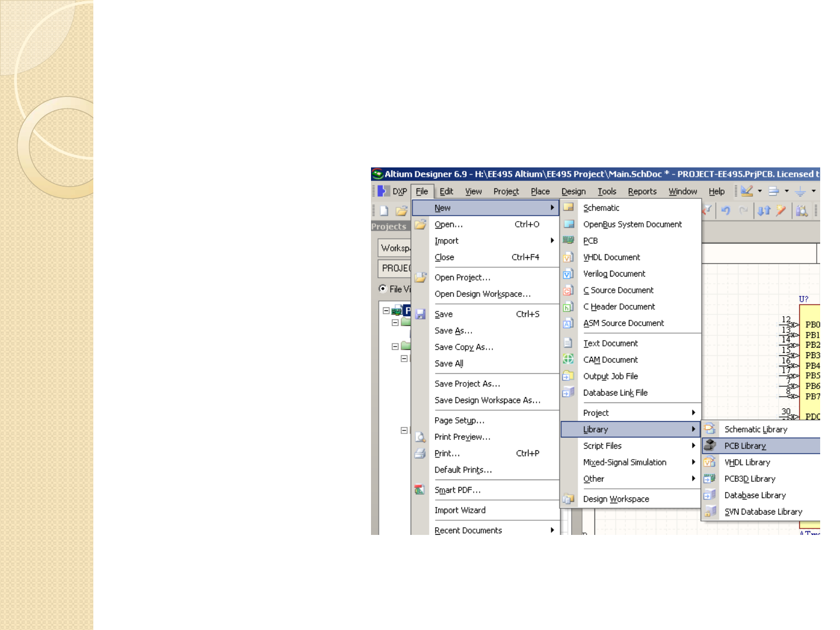
Task: Select Open Design Workspace...
Action: 485,294
